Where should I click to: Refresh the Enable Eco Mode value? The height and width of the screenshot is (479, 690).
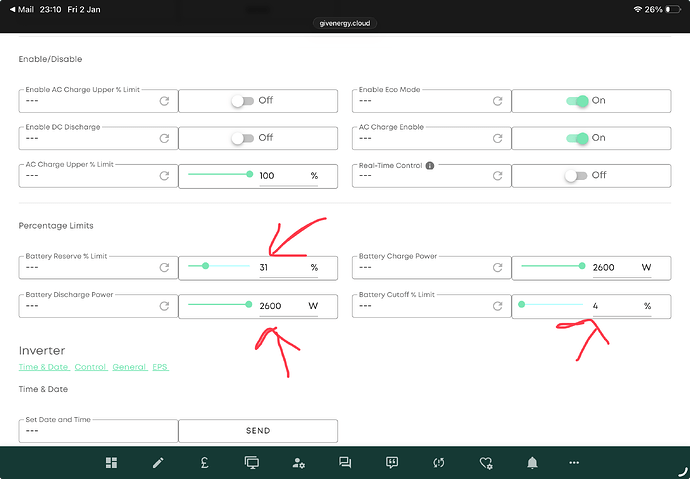[x=497, y=101]
